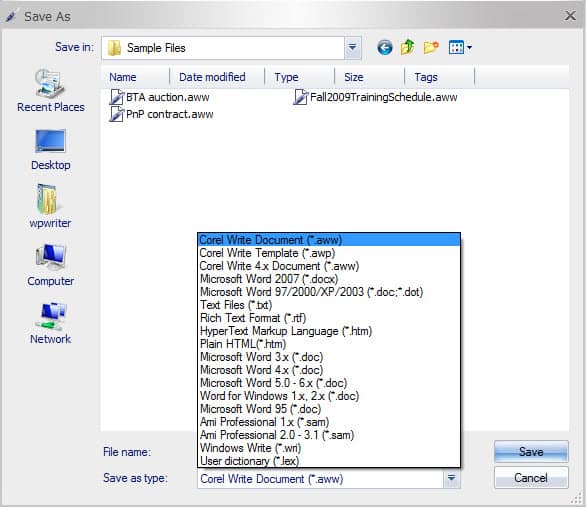The height and width of the screenshot is (507, 586).
Task: Go up one folder level
Action: coord(407,47)
